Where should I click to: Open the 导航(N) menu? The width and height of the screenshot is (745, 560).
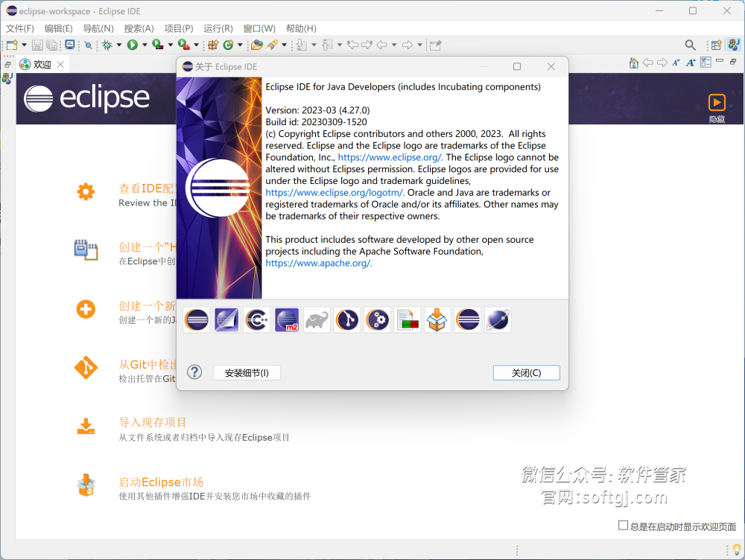click(x=98, y=28)
